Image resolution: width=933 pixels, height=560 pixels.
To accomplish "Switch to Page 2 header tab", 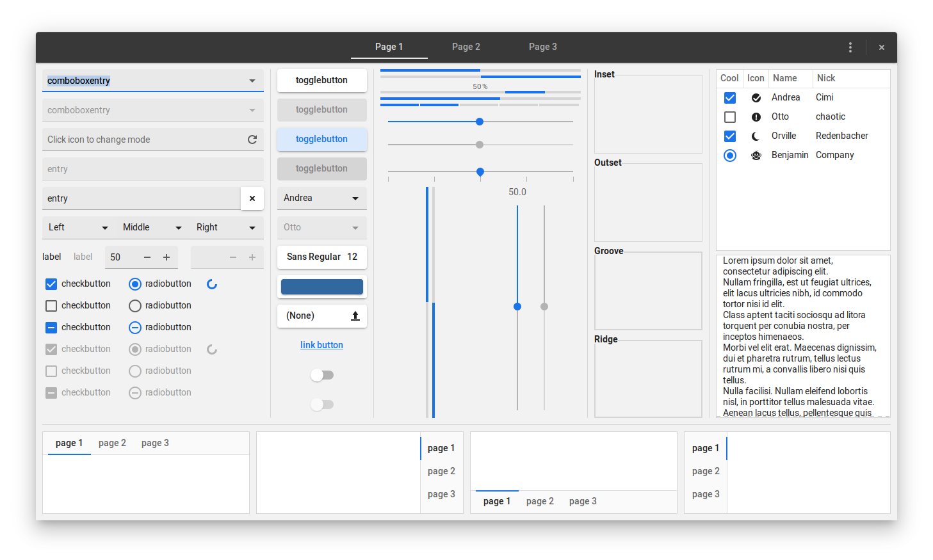I will pos(466,47).
